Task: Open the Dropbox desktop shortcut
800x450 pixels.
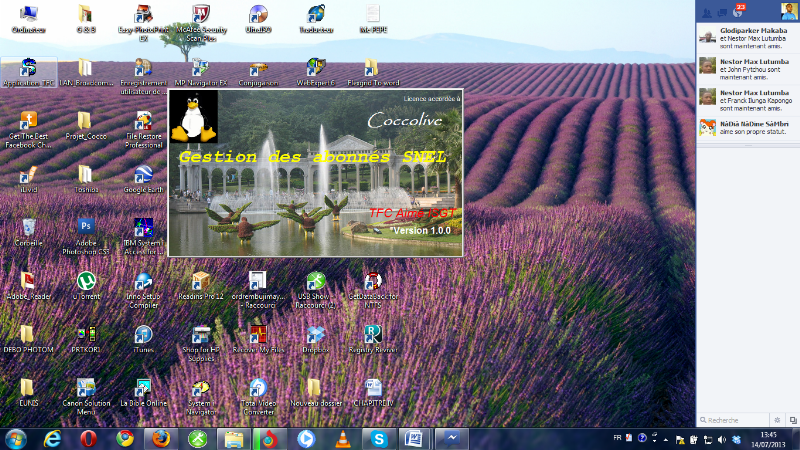Action: point(315,334)
